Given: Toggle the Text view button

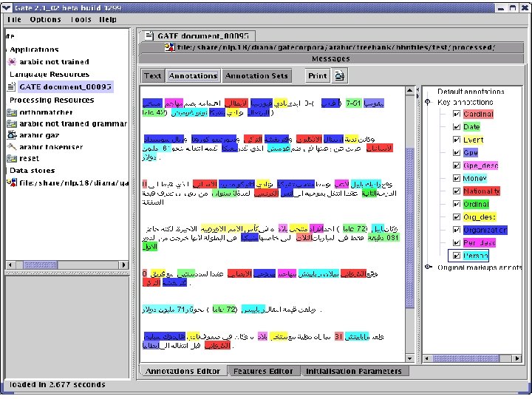Looking at the screenshot, I should click(x=153, y=75).
